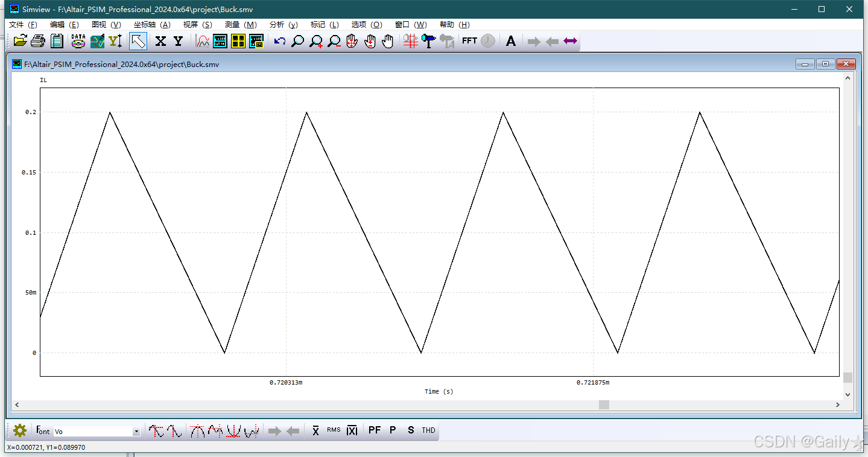Click the Font button in bottom toolbar
The width and height of the screenshot is (868, 457).
pos(43,430)
